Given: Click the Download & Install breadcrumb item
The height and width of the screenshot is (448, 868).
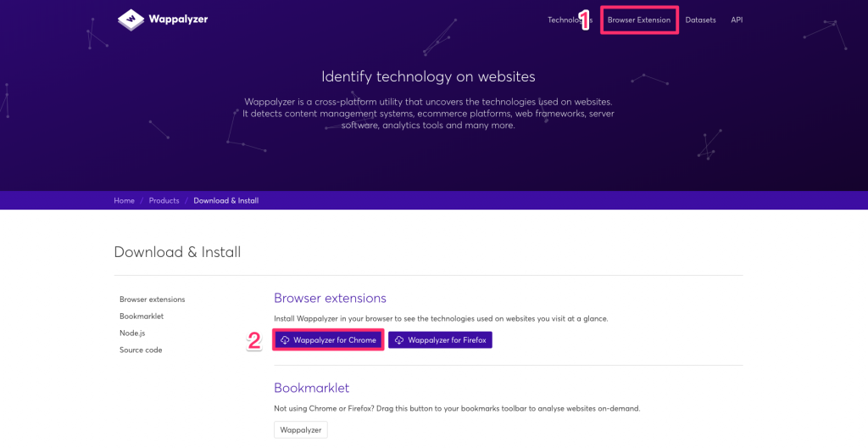Looking at the screenshot, I should point(225,201).
